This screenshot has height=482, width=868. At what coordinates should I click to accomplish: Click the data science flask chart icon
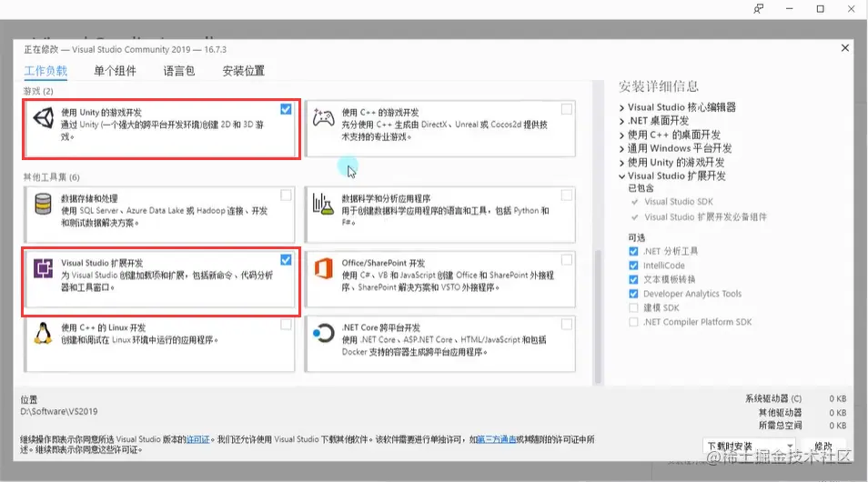323,205
